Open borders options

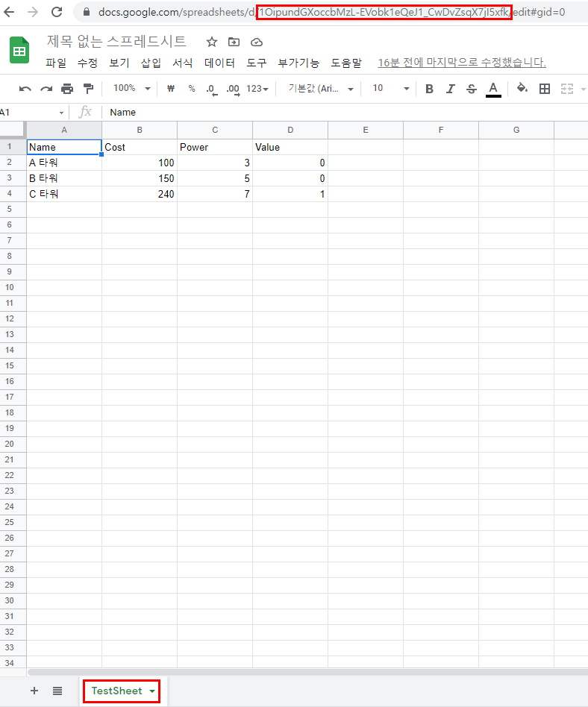(545, 89)
